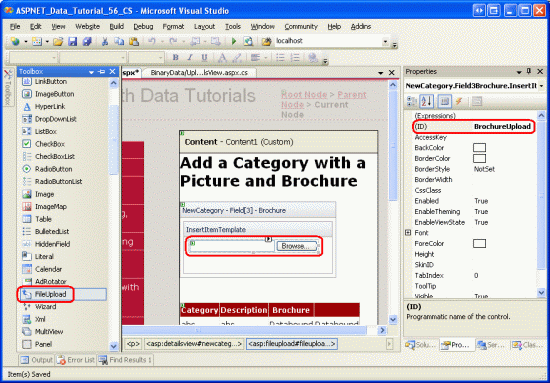Open dropdown next to New Web Site icon

26,41
